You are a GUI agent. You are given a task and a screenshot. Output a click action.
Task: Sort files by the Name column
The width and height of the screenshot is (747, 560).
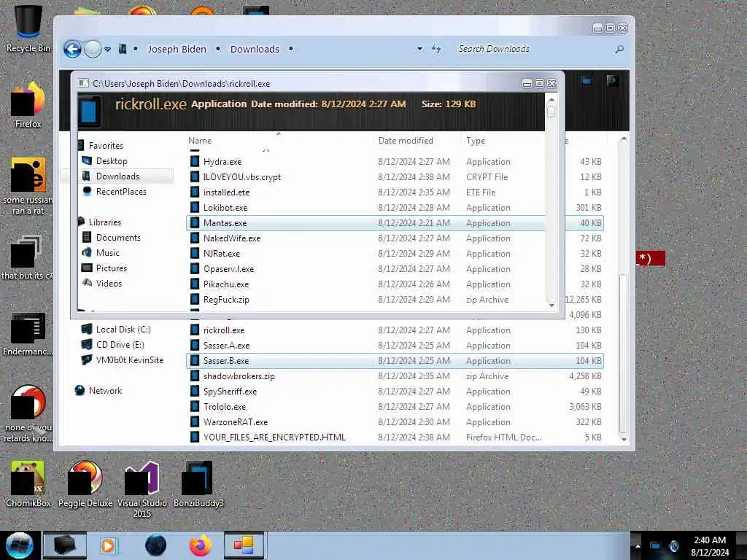[x=200, y=141]
